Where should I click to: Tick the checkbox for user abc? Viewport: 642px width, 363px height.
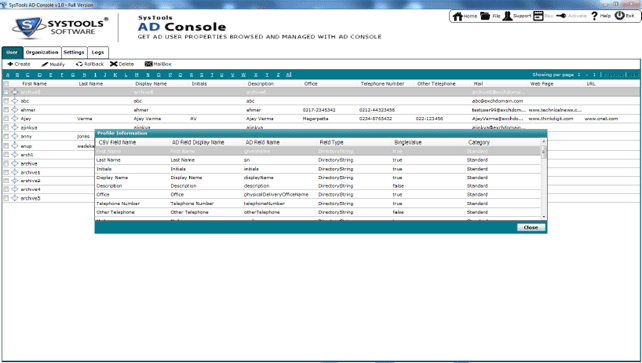pos(6,101)
